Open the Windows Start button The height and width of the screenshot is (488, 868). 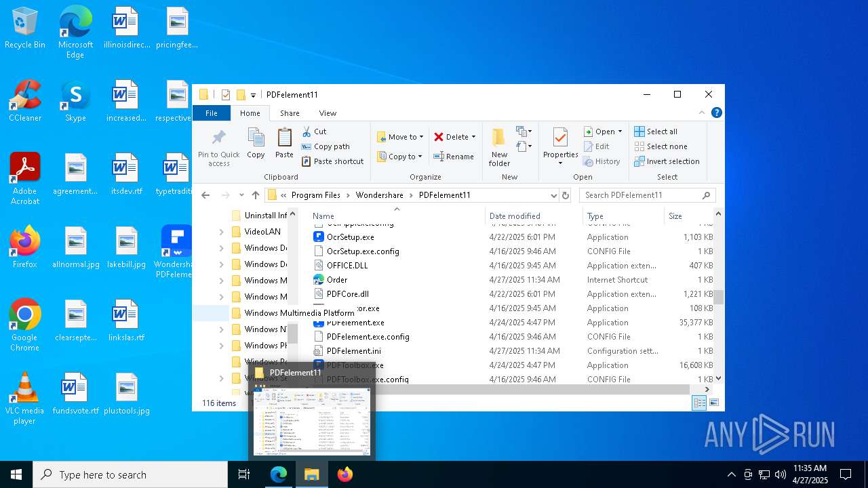pyautogui.click(x=16, y=474)
